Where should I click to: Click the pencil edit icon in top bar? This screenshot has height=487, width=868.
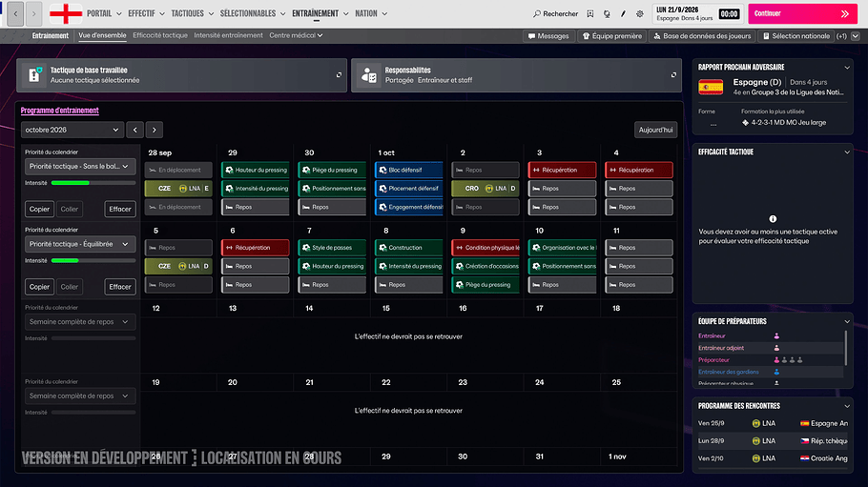pos(623,14)
